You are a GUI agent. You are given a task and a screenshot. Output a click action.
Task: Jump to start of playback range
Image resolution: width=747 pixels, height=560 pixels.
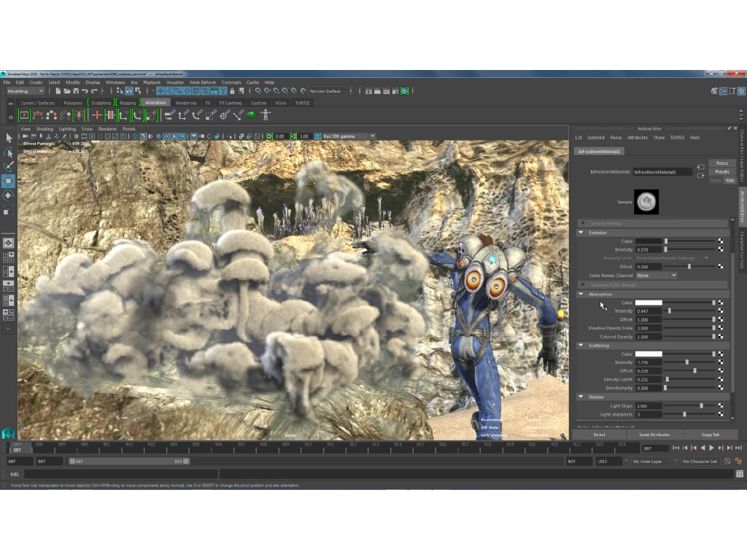(x=676, y=448)
